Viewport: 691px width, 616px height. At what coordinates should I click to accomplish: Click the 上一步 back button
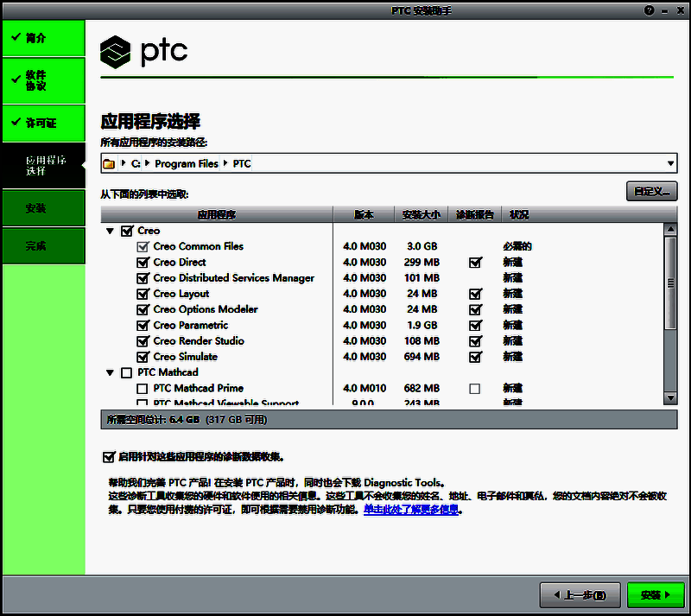[580, 594]
